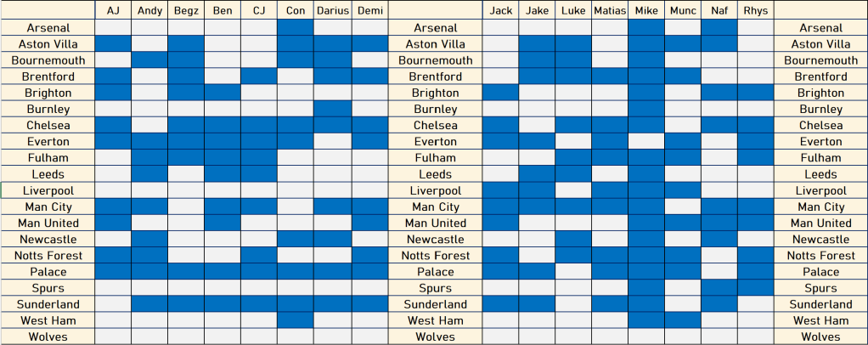Click Mike's blue cell in Arsenal row
868x345 pixels.
tap(646, 28)
